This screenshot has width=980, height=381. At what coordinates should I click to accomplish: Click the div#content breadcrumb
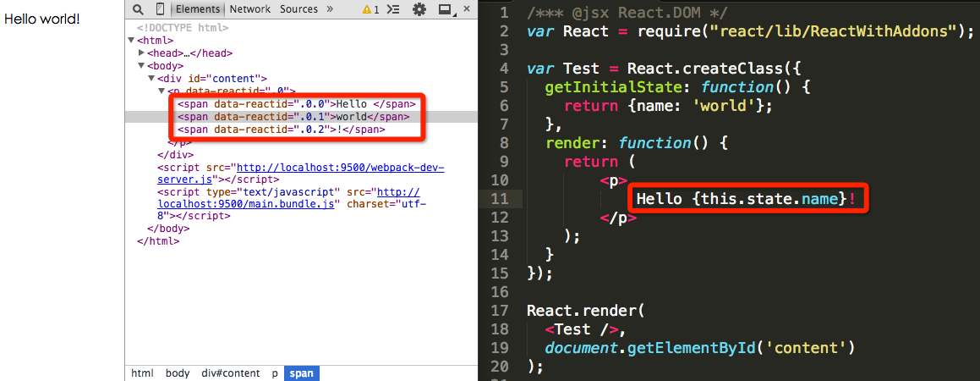231,373
